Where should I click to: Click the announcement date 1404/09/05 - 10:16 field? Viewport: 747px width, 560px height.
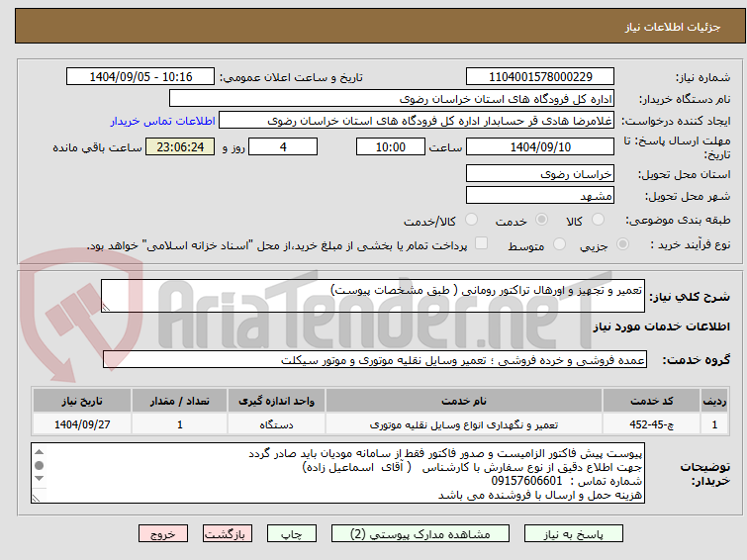[140, 77]
